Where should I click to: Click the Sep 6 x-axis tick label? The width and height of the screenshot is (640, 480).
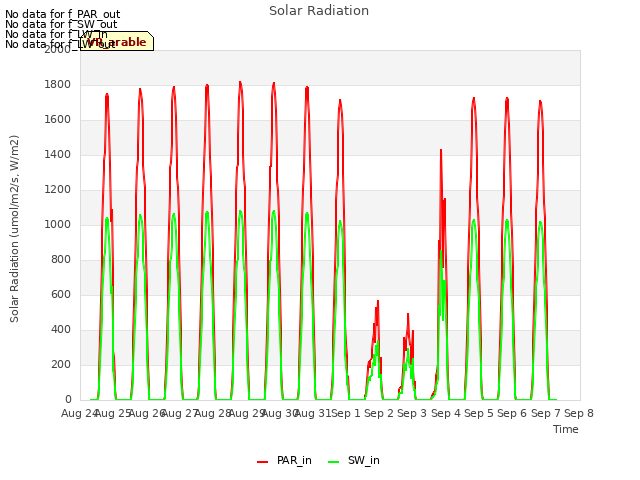(512, 413)
